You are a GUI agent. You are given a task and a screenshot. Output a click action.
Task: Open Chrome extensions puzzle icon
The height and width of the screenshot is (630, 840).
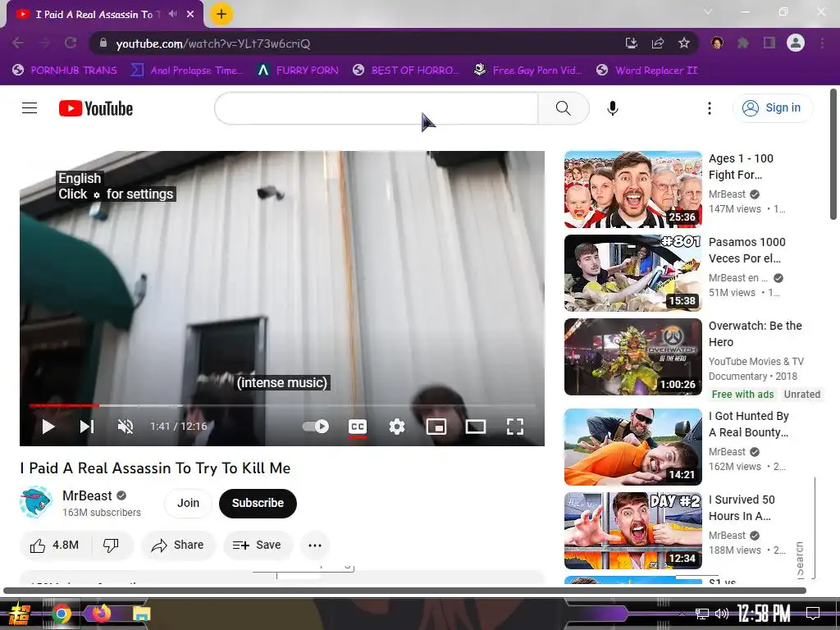[x=743, y=43]
